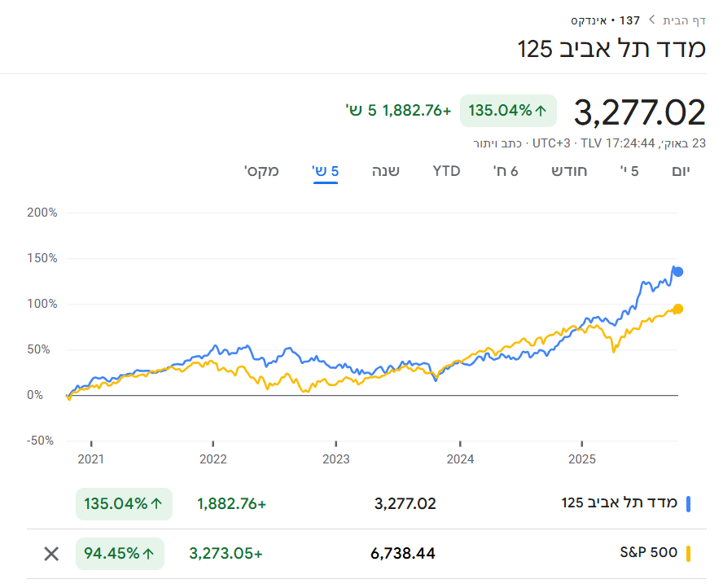
Task: Remove the S&P 500 comparison with X
Action: point(51,554)
